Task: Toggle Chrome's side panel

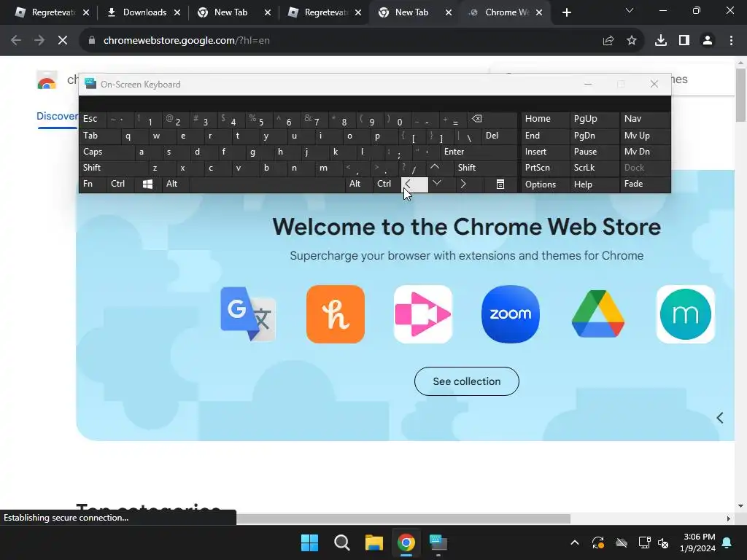Action: (684, 41)
